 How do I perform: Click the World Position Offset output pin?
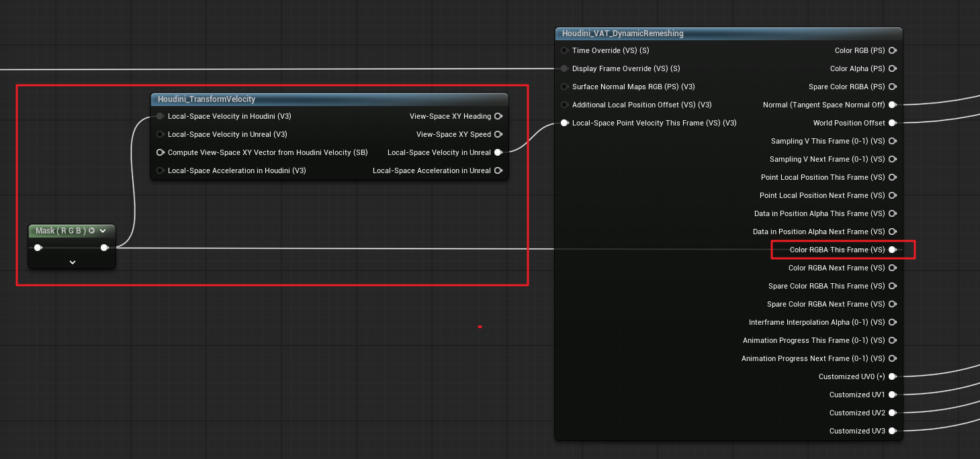pos(892,123)
